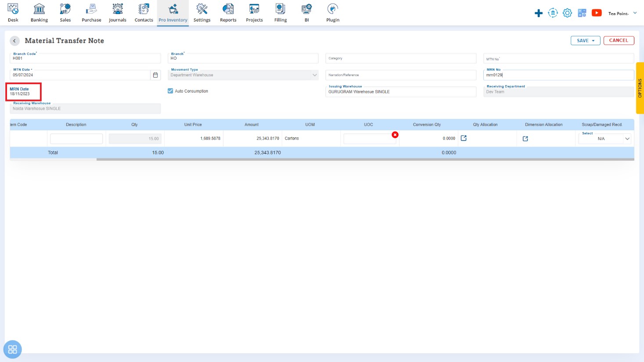644x362 pixels.
Task: Open the Contacts module
Action: click(x=144, y=13)
